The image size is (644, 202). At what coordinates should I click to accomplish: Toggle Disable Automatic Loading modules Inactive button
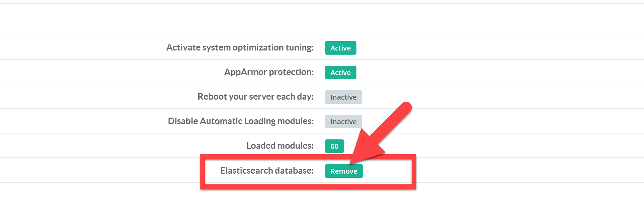click(x=343, y=122)
